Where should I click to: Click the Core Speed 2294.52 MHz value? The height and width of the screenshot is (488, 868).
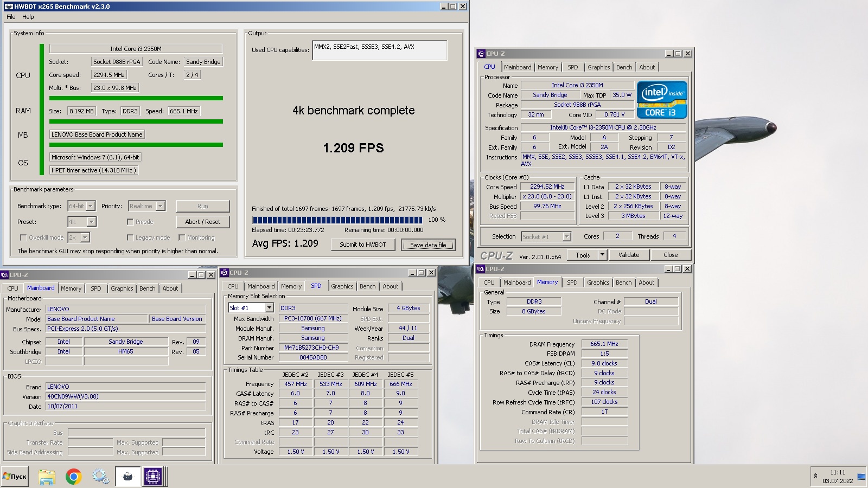547,187
